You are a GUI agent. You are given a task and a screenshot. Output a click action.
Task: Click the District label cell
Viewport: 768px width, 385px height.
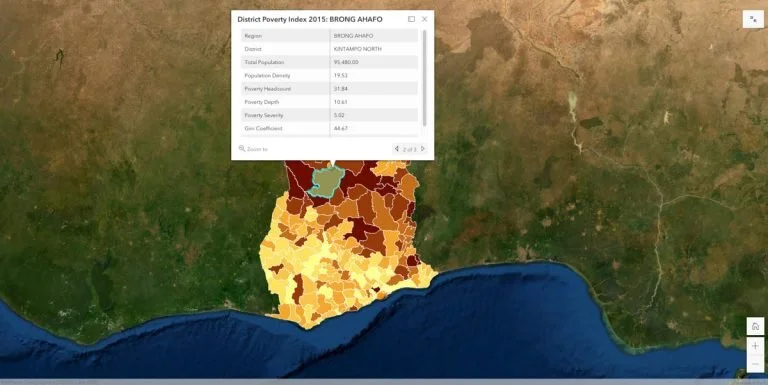(286, 49)
